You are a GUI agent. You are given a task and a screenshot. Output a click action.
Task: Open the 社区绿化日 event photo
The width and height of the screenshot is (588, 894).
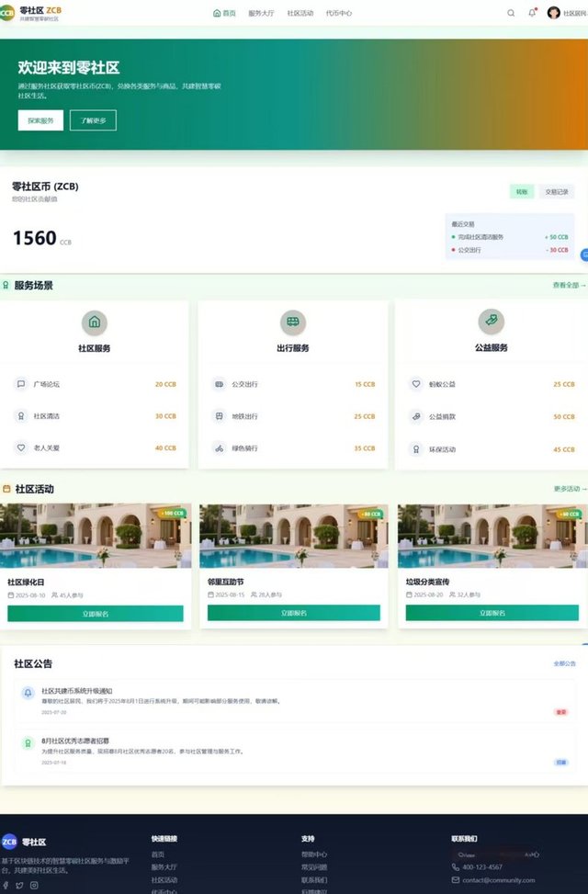[x=96, y=536]
